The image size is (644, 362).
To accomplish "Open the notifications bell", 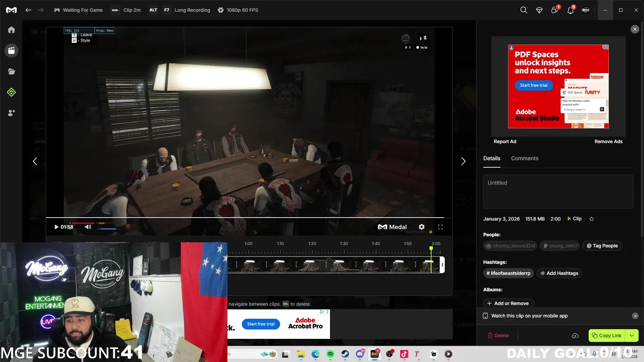I will click(x=571, y=10).
